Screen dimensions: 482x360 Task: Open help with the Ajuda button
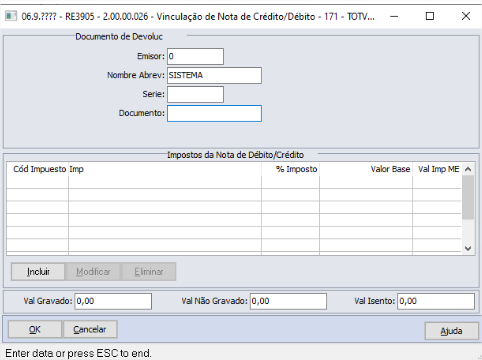[451, 331]
